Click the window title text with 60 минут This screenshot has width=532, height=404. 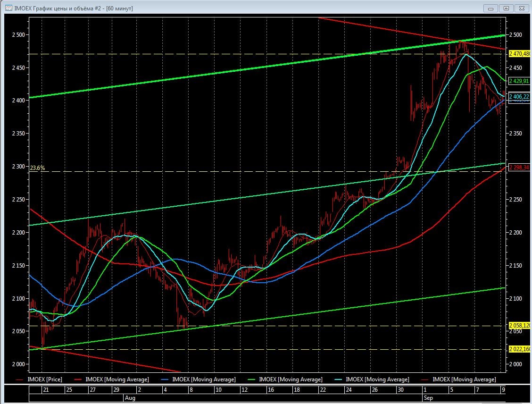[x=74, y=8]
